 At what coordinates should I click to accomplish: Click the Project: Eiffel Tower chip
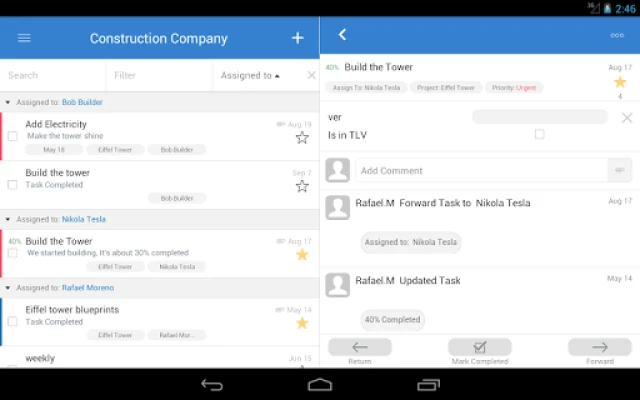[x=446, y=88]
